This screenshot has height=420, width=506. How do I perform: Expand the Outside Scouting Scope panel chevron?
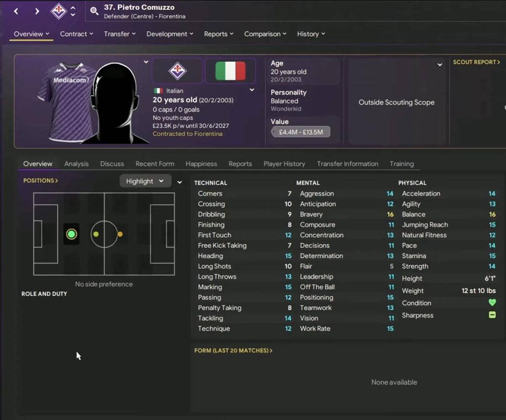(439, 65)
